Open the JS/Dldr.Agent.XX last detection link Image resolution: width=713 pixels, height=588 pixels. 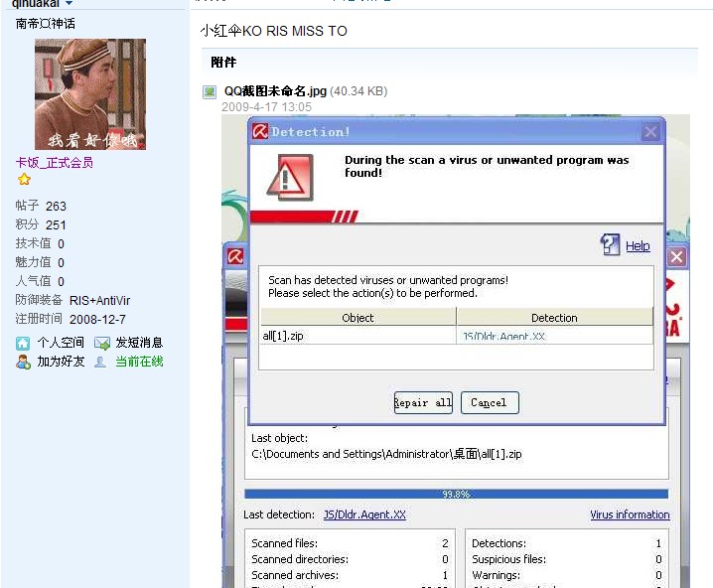click(364, 514)
